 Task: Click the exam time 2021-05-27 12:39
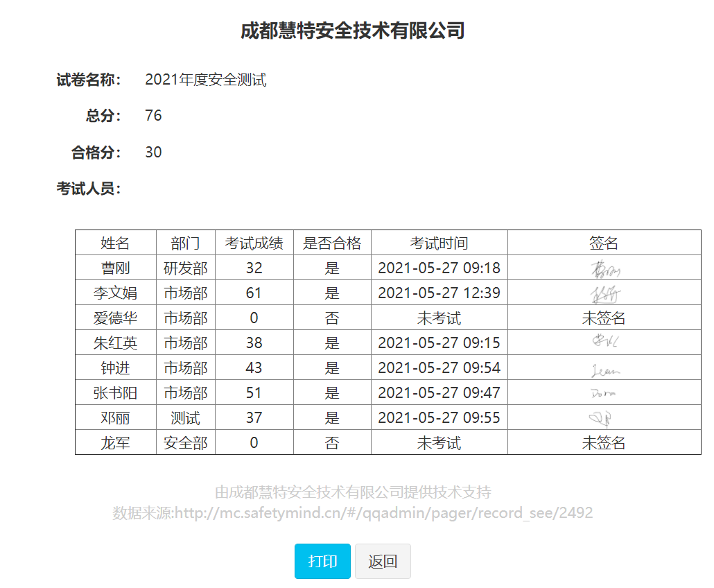click(439, 293)
